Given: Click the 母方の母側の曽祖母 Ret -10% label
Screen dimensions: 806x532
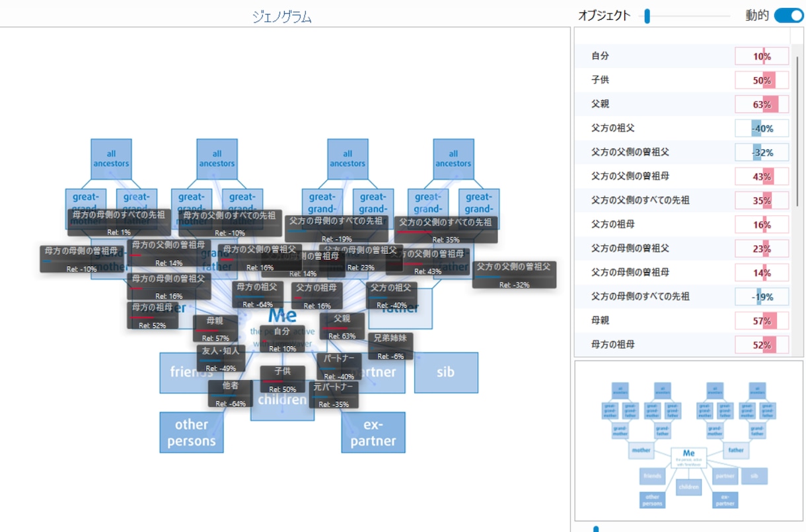Looking at the screenshot, I should click(x=82, y=259).
